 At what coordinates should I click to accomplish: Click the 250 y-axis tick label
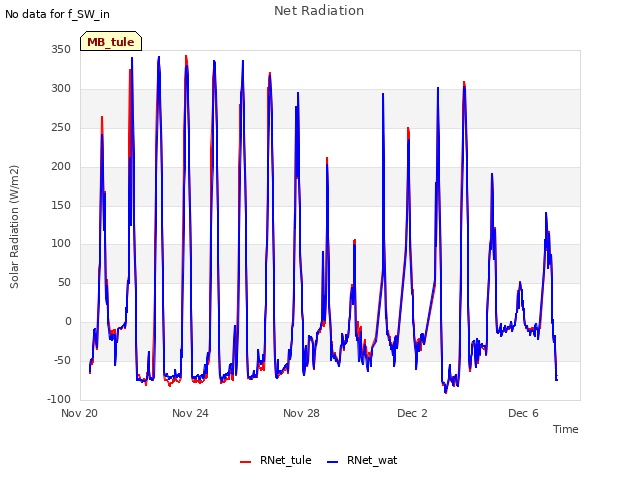[x=61, y=127]
